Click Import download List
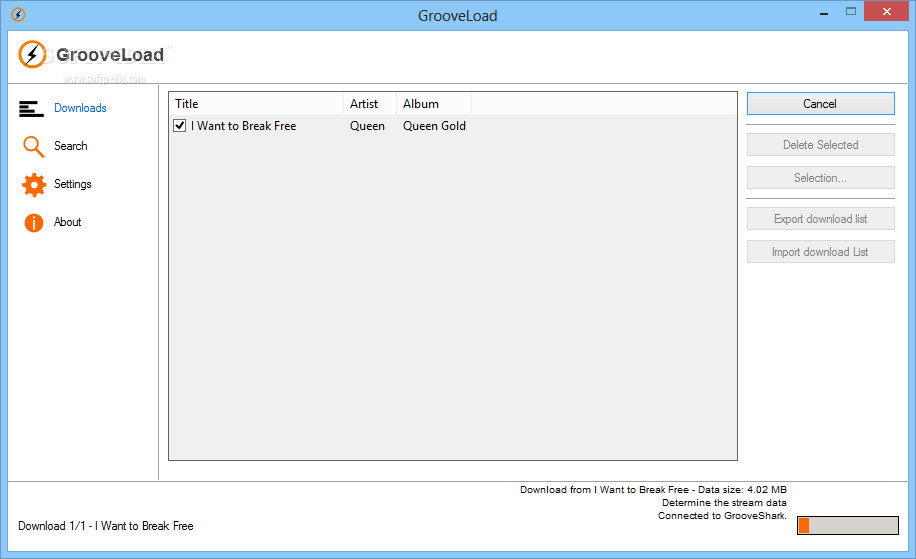This screenshot has height=559, width=916. (820, 252)
